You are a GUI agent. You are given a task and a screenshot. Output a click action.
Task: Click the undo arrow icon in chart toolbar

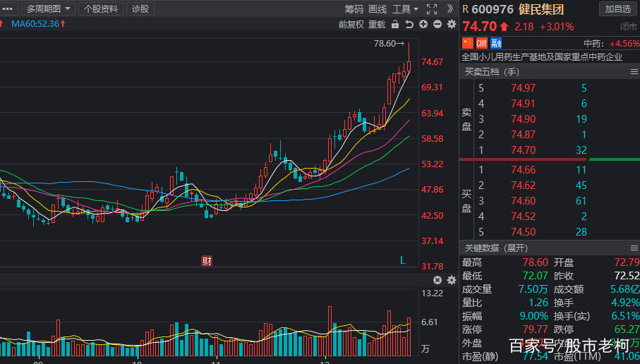pos(409,24)
